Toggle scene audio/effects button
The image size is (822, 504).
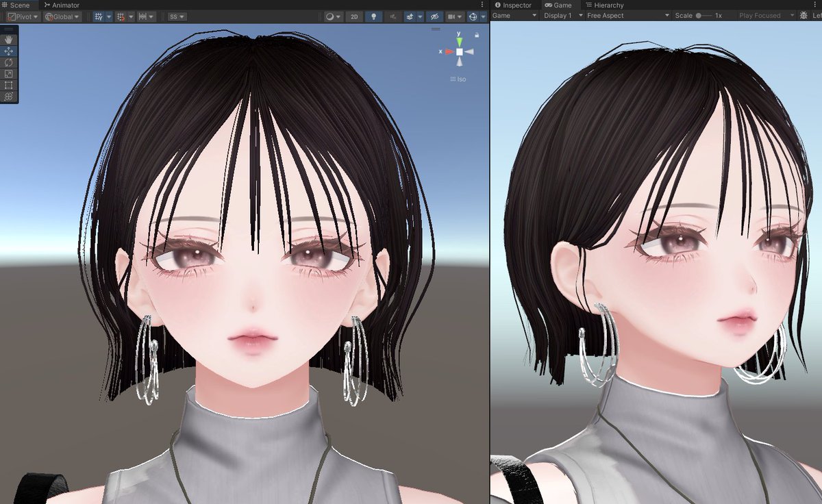click(x=393, y=16)
